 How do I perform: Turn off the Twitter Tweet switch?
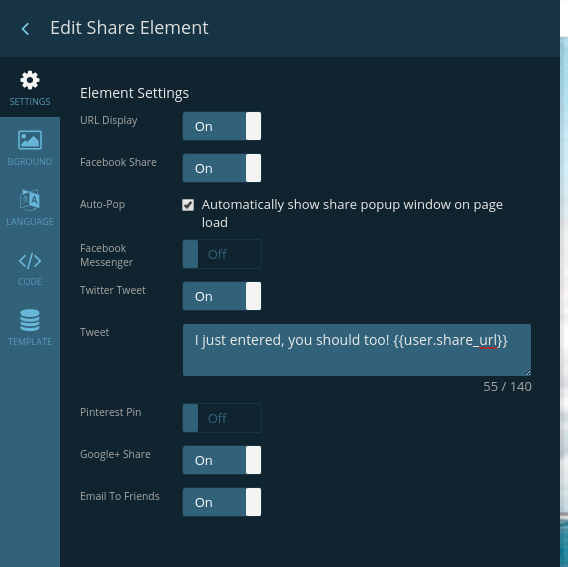(x=222, y=296)
